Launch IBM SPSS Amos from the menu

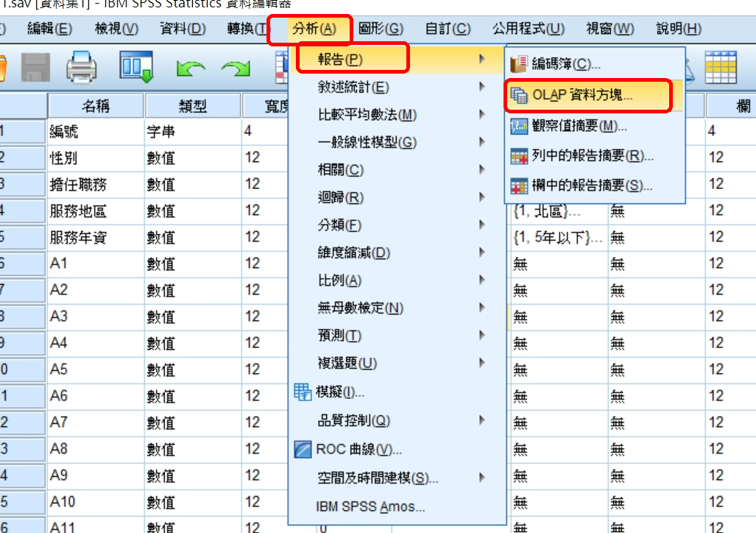point(370,506)
